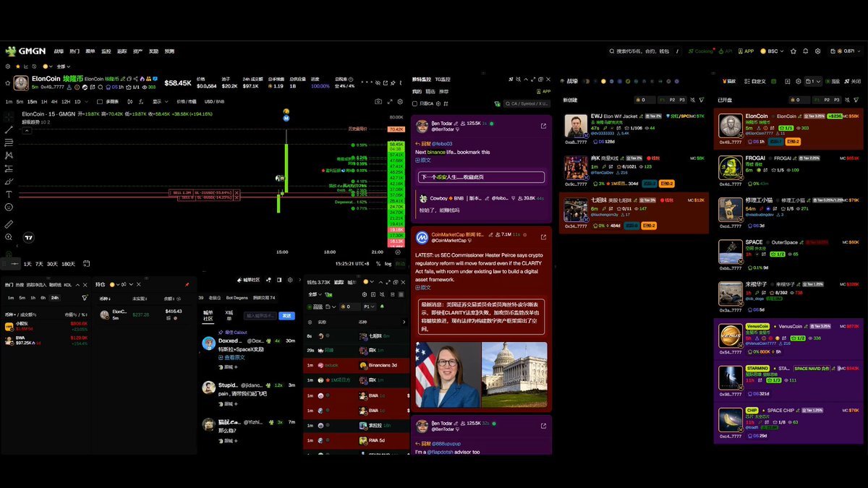Open the wallet balance 0.871 dropdown
The height and width of the screenshot is (488, 868).
coord(846,51)
